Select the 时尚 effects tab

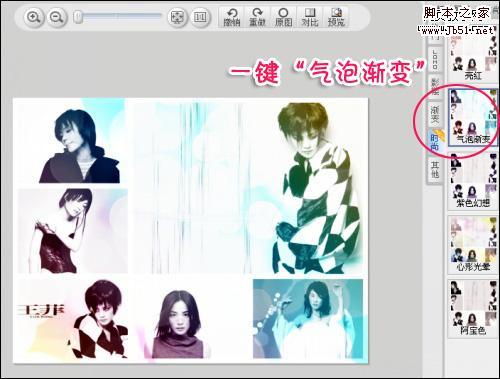(435, 142)
